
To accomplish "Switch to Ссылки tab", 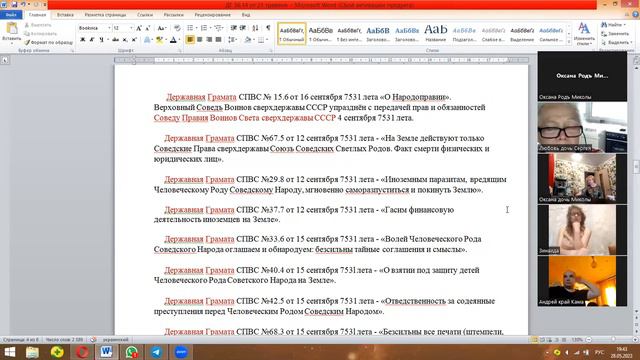I will 145,15.
